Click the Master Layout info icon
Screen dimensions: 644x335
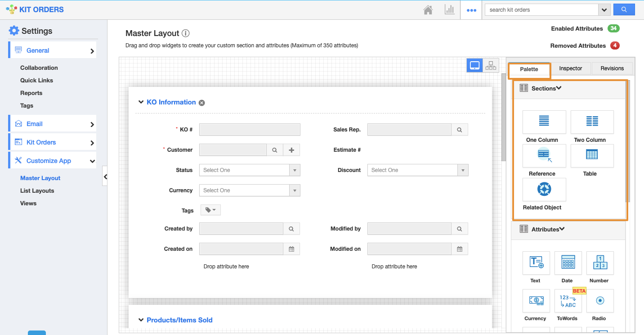click(186, 33)
